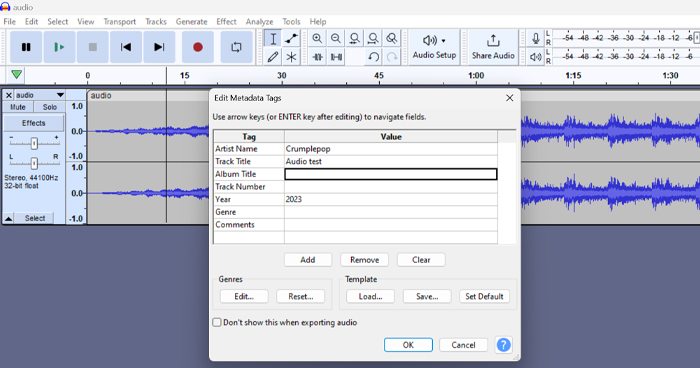Image resolution: width=700 pixels, height=368 pixels.
Task: Fit project to width zoom icon
Action: [x=373, y=38]
